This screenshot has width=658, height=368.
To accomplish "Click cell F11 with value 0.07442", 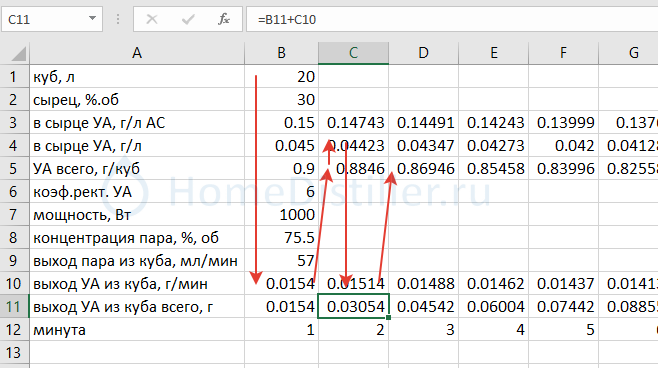I will 564,307.
